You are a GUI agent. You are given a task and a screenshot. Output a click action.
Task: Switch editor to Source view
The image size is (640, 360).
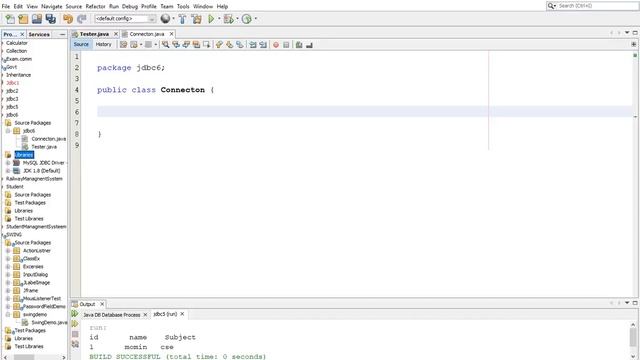(x=81, y=44)
